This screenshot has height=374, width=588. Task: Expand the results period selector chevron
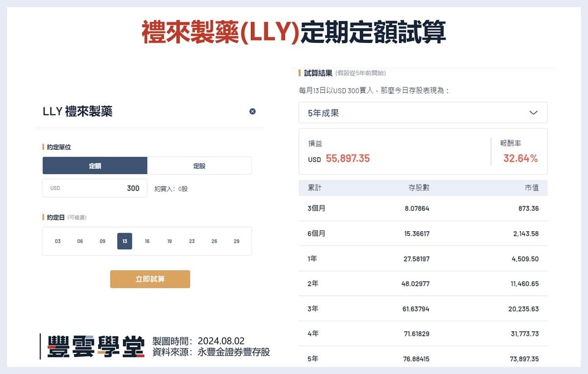point(534,113)
